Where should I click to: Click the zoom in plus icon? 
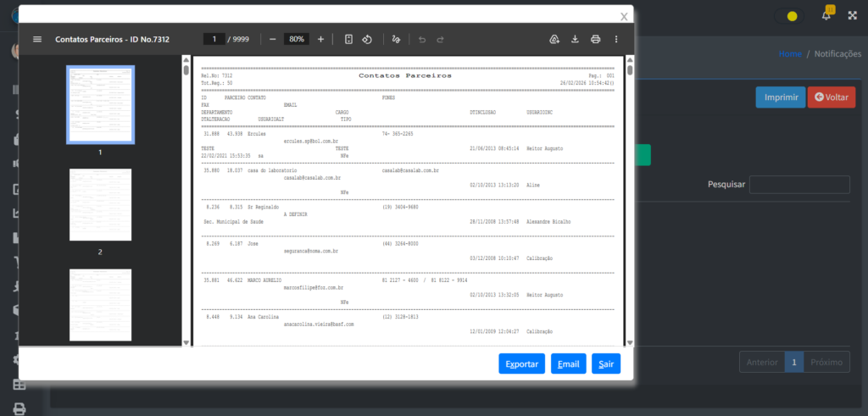pyautogui.click(x=320, y=39)
